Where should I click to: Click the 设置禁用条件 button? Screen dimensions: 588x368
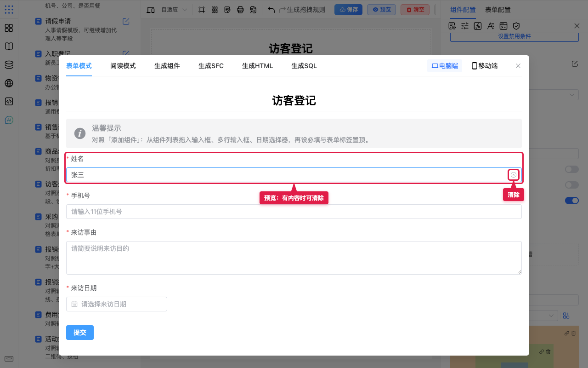click(x=514, y=36)
